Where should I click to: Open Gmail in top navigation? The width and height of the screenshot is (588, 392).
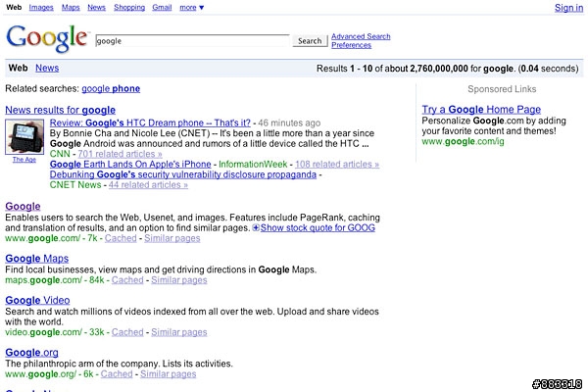pos(162,8)
